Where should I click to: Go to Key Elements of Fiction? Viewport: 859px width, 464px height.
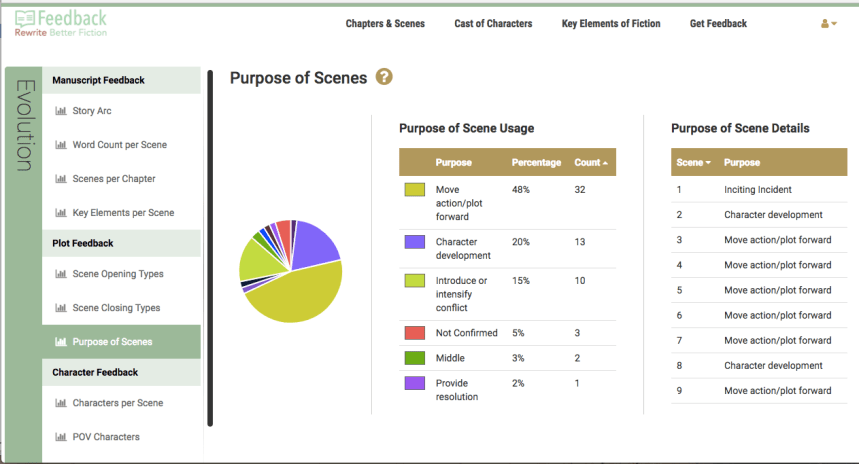click(611, 24)
